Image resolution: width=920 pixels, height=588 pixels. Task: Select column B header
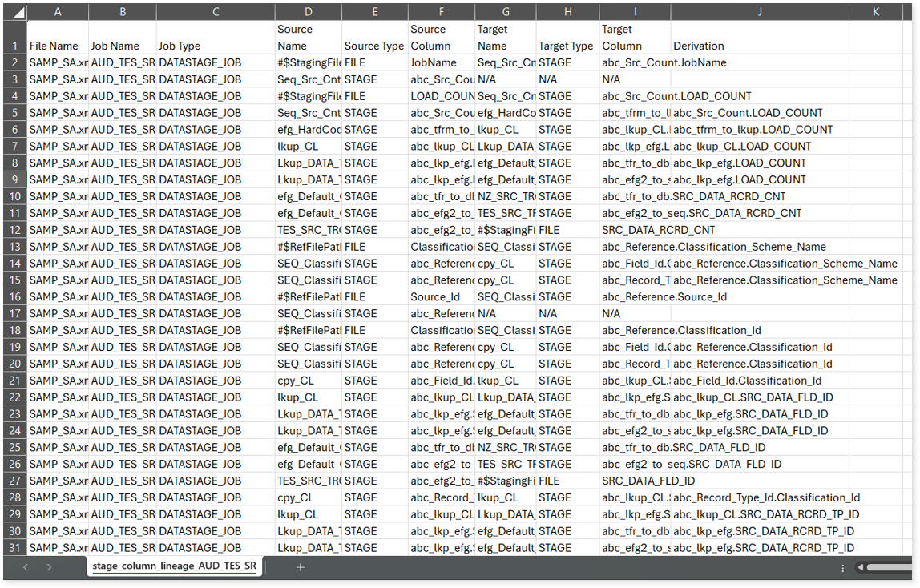pos(123,12)
